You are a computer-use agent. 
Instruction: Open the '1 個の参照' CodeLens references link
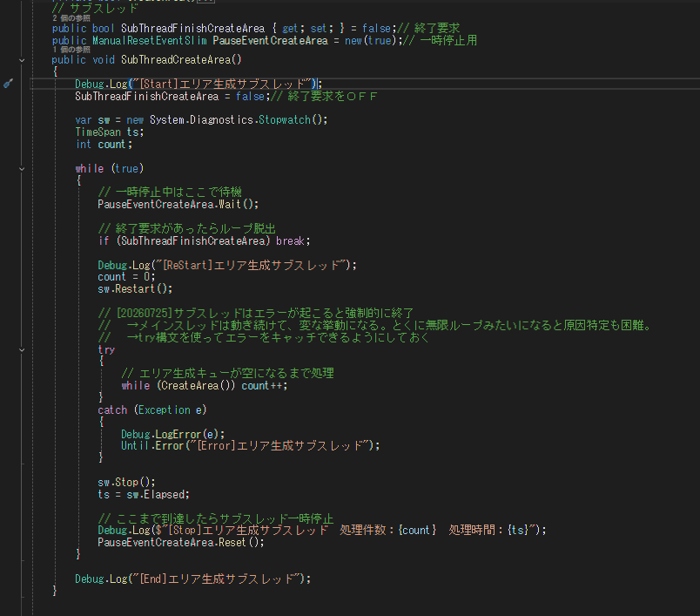coord(71,50)
